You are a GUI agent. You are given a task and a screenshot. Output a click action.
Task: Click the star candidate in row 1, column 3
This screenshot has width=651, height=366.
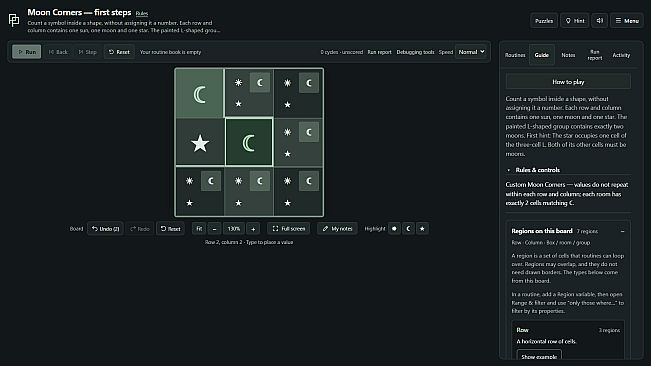[x=287, y=105]
